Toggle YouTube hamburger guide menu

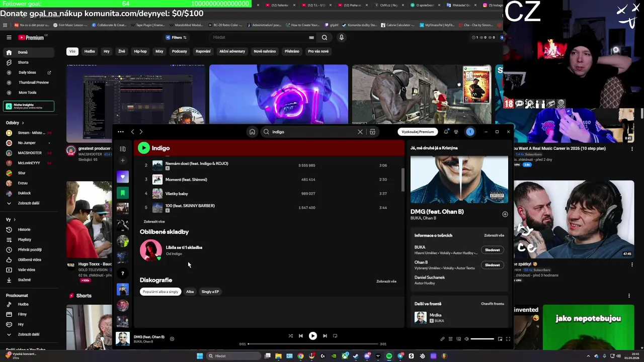point(9,37)
